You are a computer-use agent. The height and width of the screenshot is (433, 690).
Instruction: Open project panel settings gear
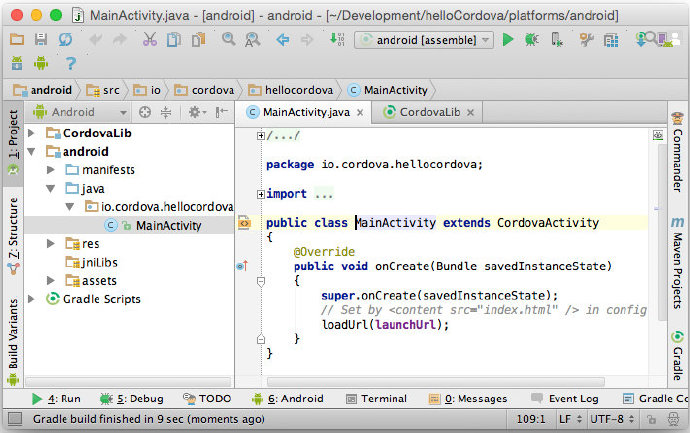(x=197, y=112)
